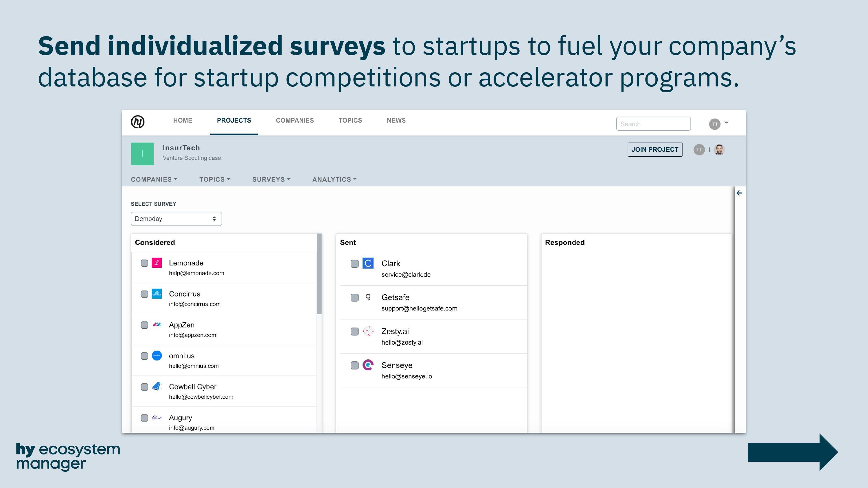Select the Getsafe checkbox
Viewport: 868px width, 488px height.
pyautogui.click(x=354, y=297)
